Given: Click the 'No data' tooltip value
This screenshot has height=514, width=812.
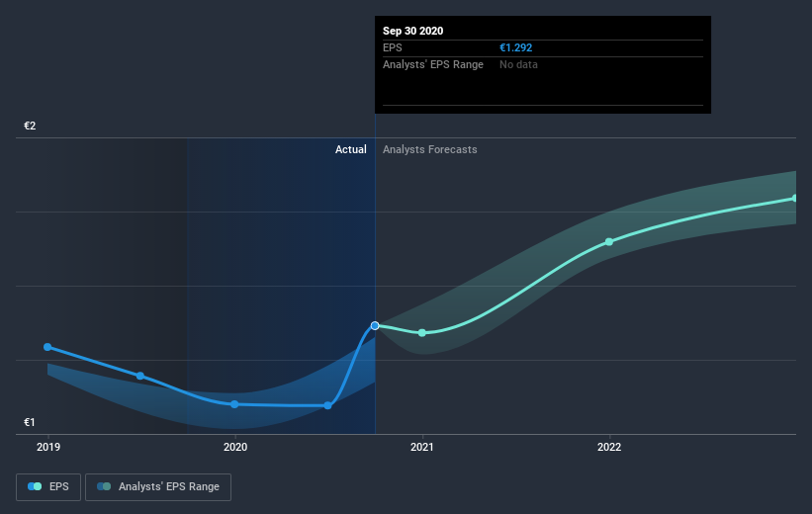Looking at the screenshot, I should (518, 64).
